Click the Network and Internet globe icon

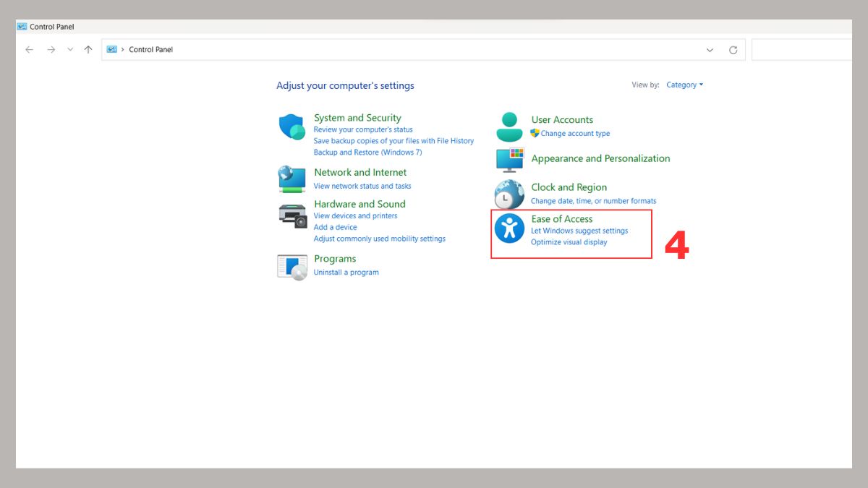pyautogui.click(x=292, y=179)
